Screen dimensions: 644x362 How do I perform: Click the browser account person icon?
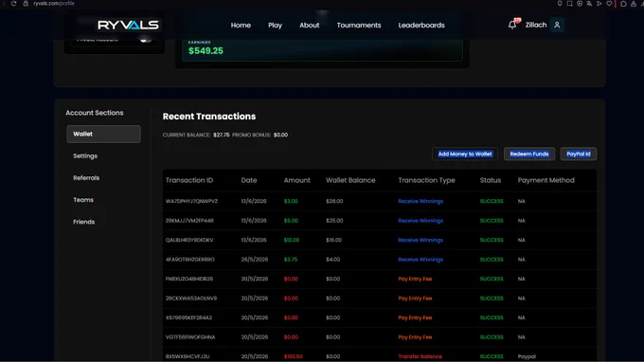point(634,3)
